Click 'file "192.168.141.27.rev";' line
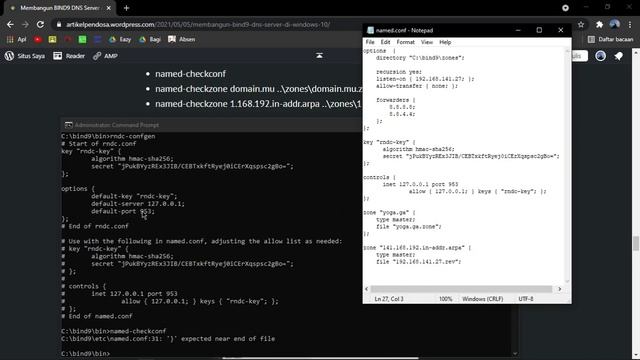This screenshot has height=360, width=640. pyautogui.click(x=418, y=262)
